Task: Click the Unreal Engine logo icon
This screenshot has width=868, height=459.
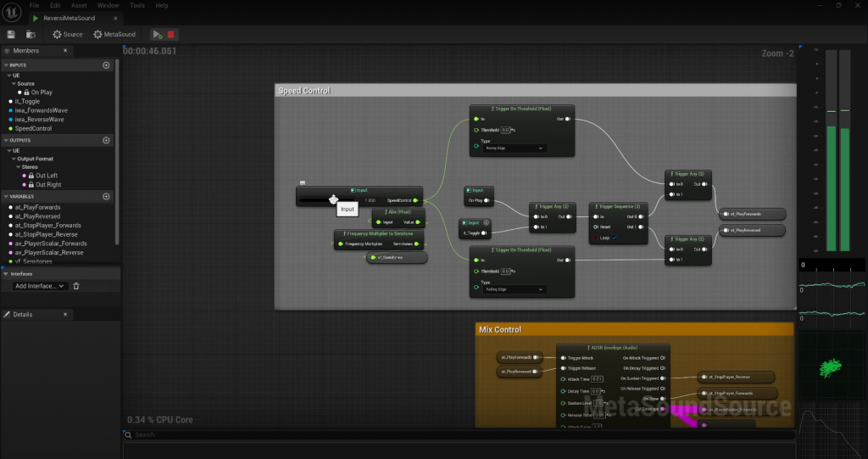Action: [12, 12]
